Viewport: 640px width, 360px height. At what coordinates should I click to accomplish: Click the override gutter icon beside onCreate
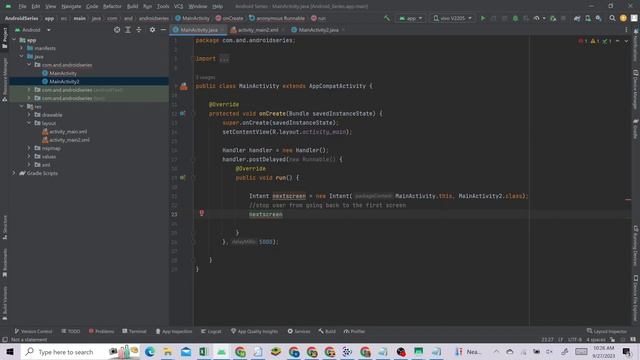(x=182, y=113)
